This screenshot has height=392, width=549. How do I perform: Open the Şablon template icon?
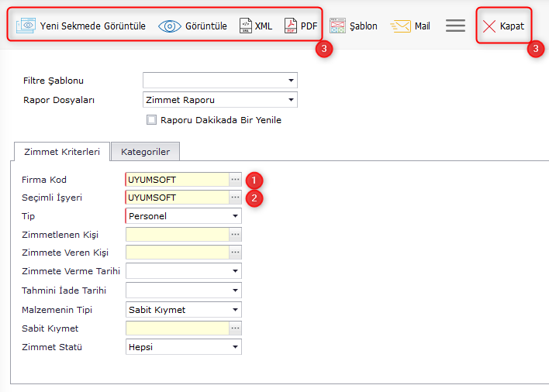pos(337,26)
